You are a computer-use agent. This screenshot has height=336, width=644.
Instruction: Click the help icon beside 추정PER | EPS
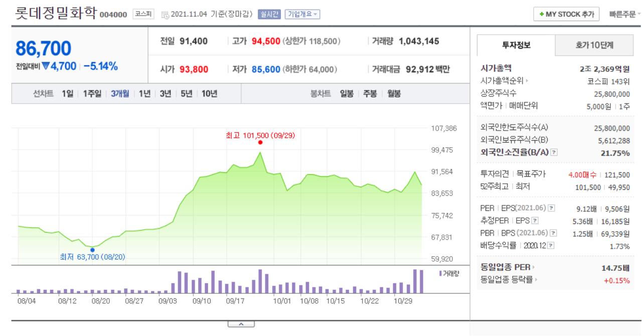coord(535,220)
